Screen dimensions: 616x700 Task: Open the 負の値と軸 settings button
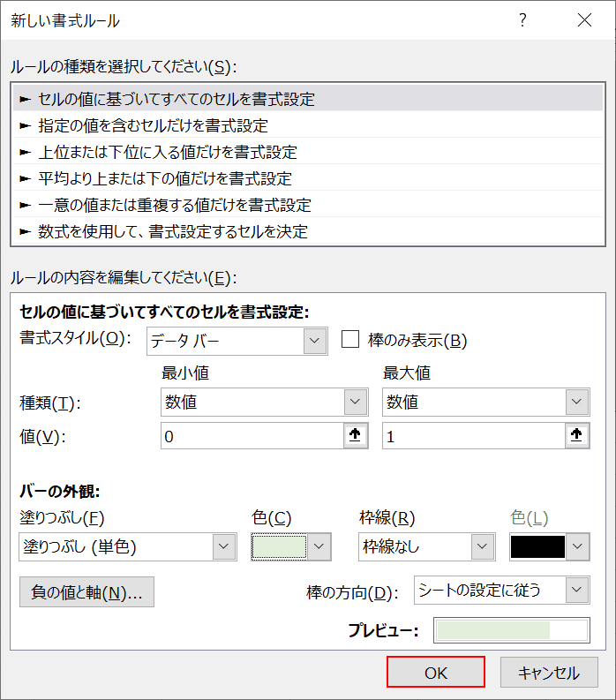[x=86, y=592]
